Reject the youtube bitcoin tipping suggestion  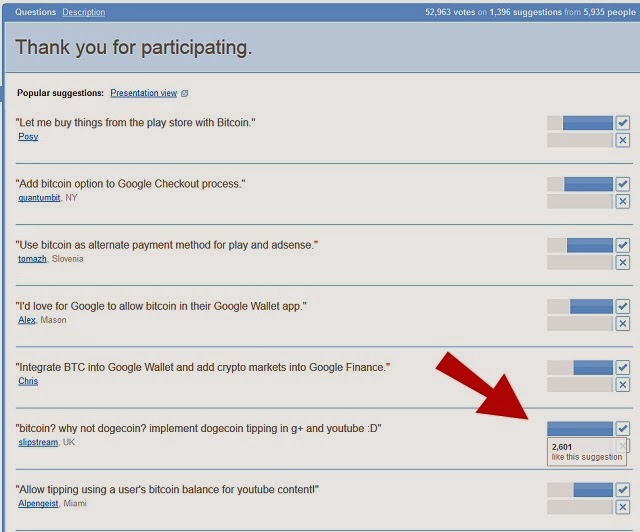622,507
